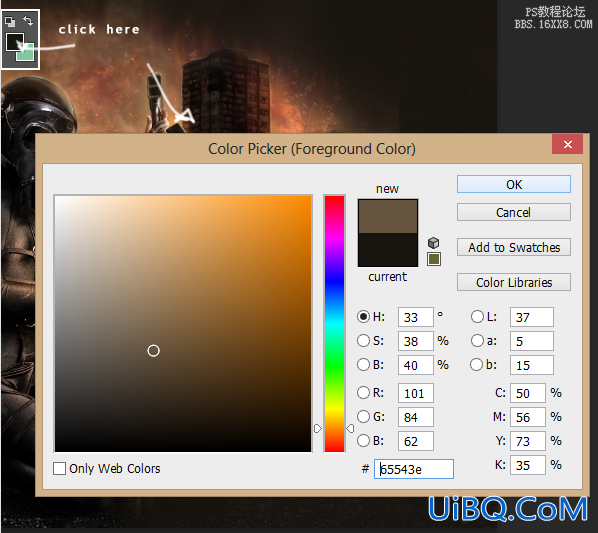The width and height of the screenshot is (598, 533).
Task: Click the current color preview to revert
Action: click(388, 250)
